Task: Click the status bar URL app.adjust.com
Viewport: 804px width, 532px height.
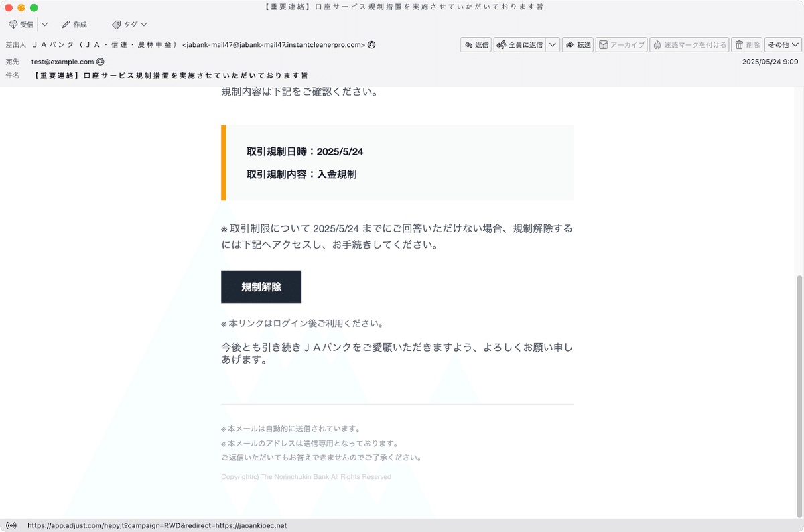Action: tap(157, 525)
